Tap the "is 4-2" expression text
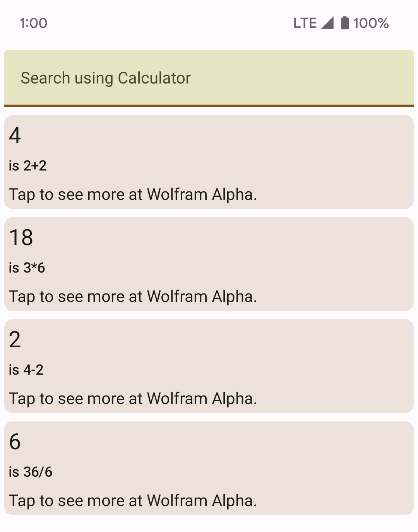This screenshot has height=532, width=418. click(26, 370)
